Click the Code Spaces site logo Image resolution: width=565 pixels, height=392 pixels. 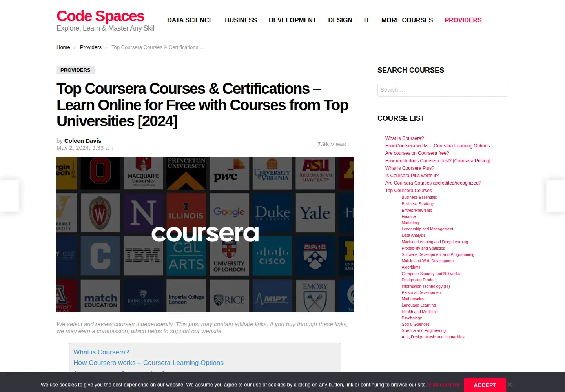(100, 16)
